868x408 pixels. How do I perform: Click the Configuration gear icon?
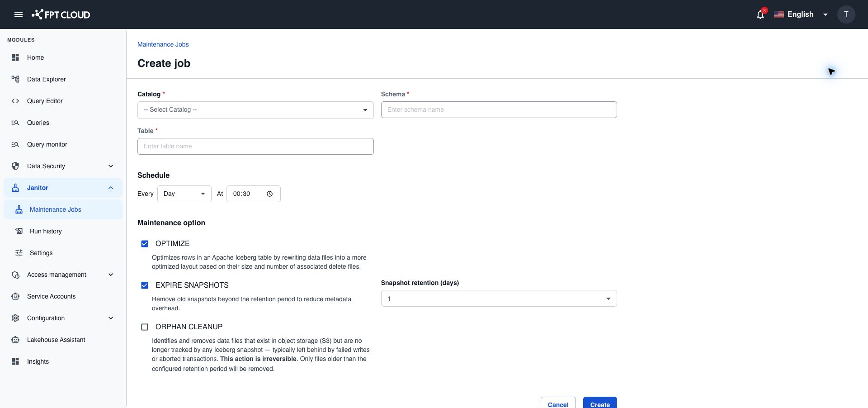15,318
